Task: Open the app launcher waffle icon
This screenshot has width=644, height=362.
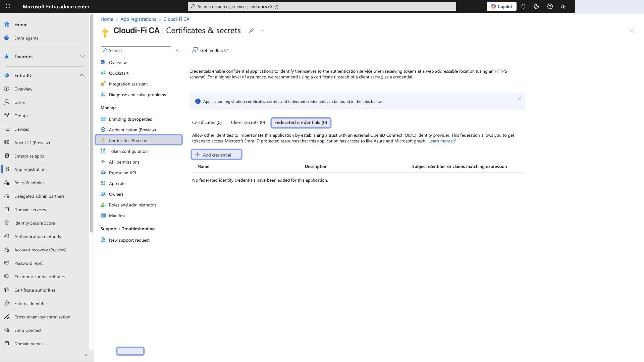Action: [8, 6]
